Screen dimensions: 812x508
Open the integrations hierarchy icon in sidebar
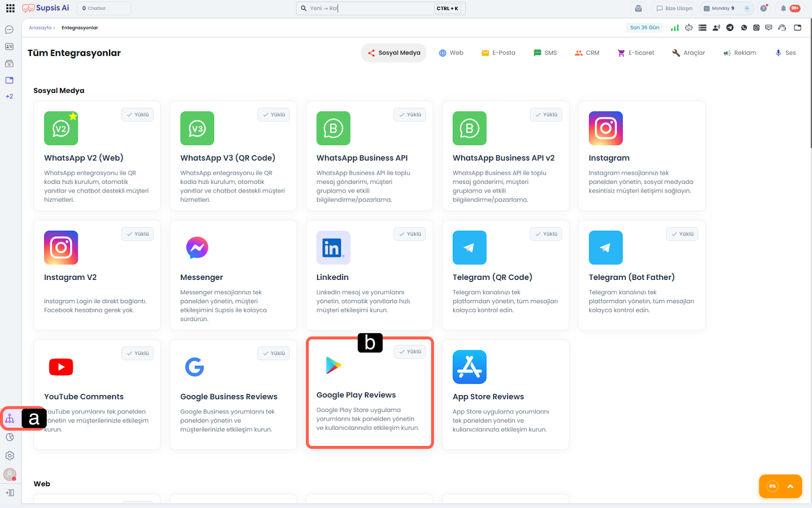tap(10, 419)
